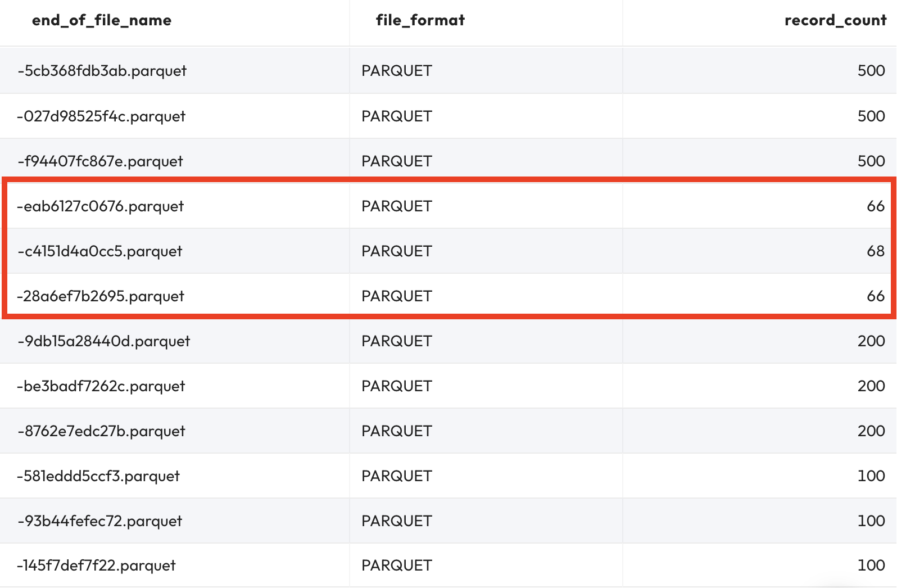Select the -93b44fefec72.parquet cell

tap(100, 521)
